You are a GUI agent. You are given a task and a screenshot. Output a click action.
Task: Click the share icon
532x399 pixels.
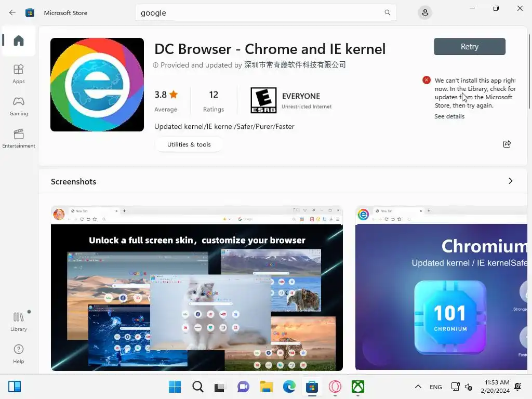coord(507,144)
